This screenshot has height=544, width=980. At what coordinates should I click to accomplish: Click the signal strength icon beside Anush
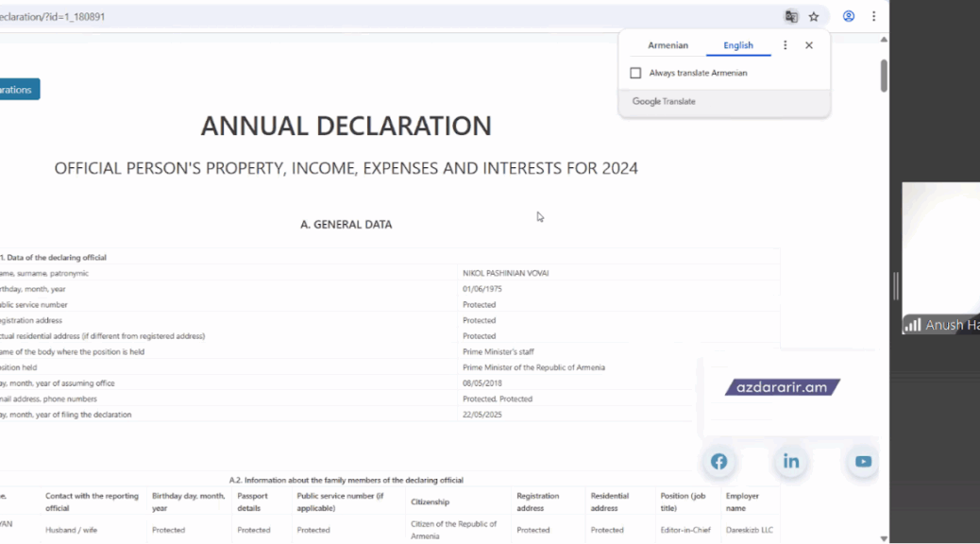point(912,325)
